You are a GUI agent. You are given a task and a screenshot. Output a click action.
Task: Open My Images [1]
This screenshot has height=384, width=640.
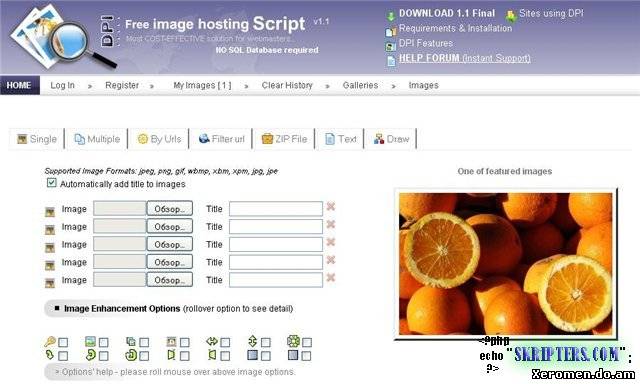(202, 85)
